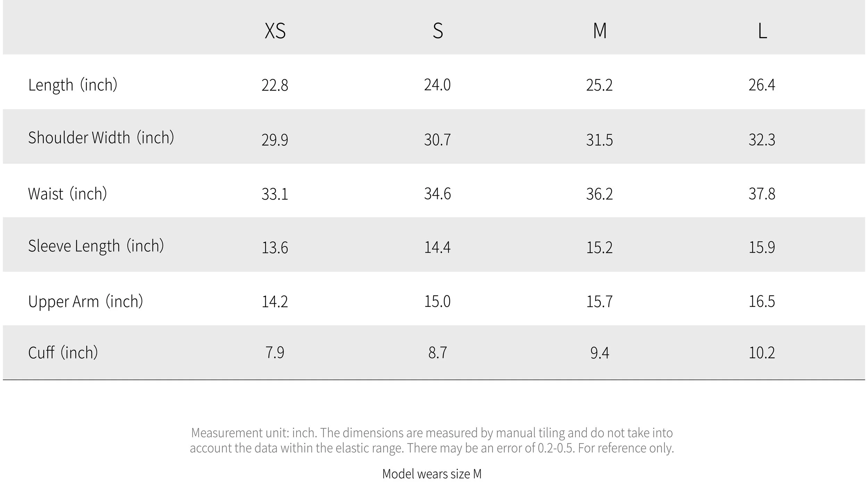Click the L cuff value 10.2

762,353
